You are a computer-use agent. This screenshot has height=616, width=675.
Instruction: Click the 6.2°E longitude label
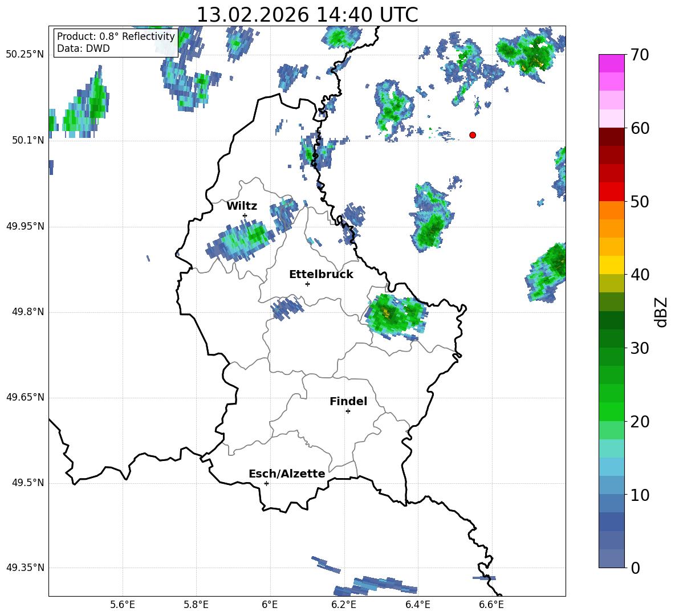(x=344, y=605)
